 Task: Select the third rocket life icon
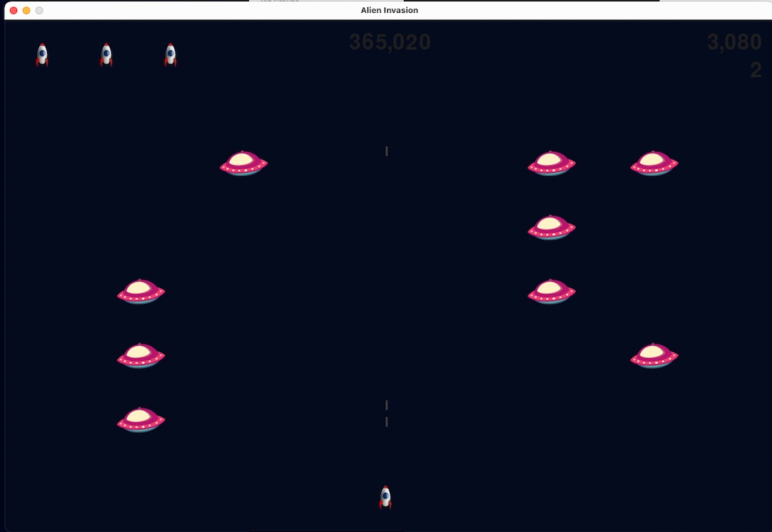click(x=171, y=55)
